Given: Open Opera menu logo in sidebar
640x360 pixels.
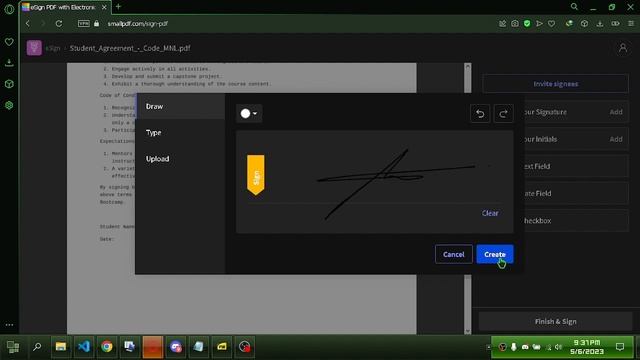Looking at the screenshot, I should [x=9, y=9].
